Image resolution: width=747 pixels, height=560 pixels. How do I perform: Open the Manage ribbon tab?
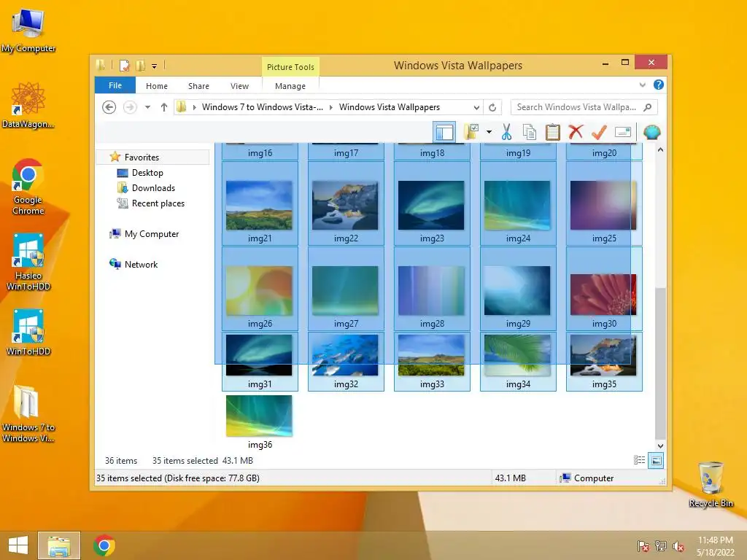tap(290, 86)
